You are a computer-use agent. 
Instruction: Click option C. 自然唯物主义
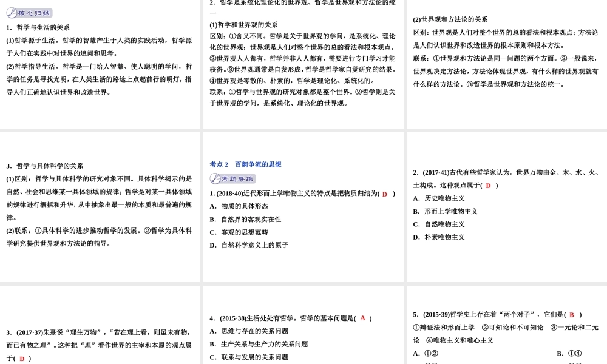(x=439, y=224)
